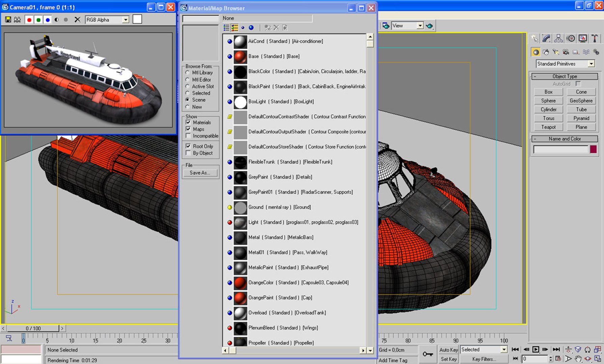Open the Modify panel tab
The width and height of the screenshot is (604, 364).
coord(546,38)
